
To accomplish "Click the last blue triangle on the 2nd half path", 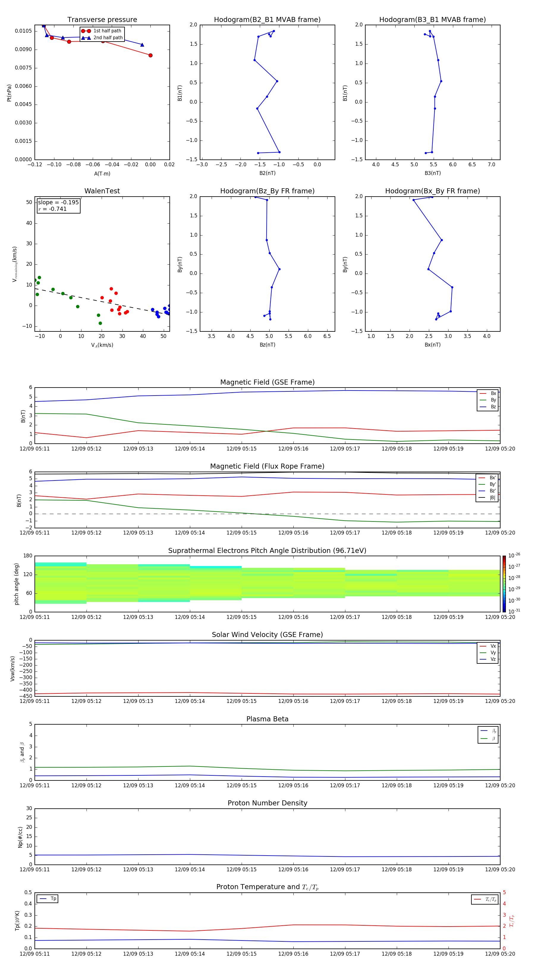I will (x=142, y=45).
